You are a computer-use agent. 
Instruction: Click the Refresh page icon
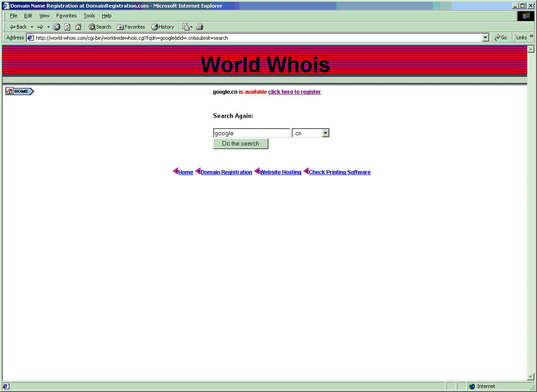67,27
